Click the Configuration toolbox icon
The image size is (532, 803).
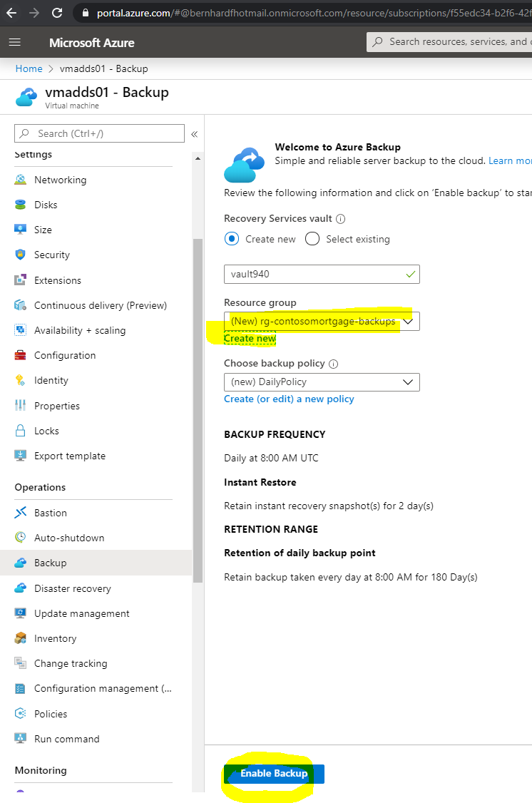point(21,355)
